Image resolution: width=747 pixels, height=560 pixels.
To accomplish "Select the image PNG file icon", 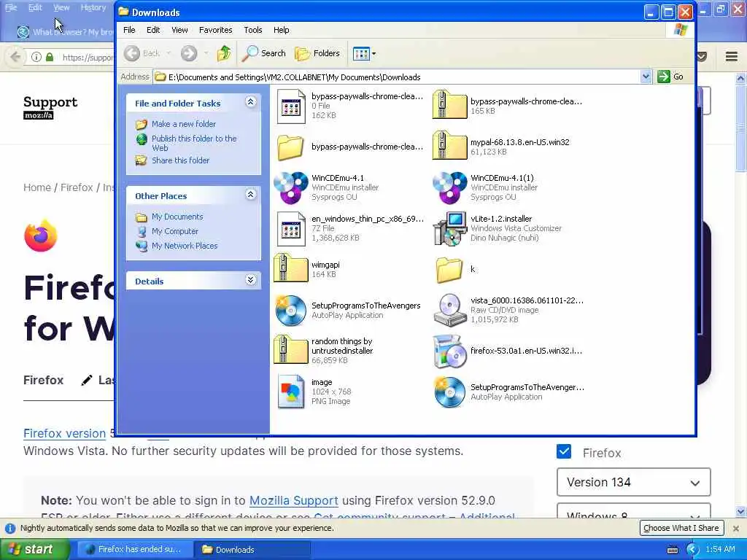I will click(x=291, y=392).
